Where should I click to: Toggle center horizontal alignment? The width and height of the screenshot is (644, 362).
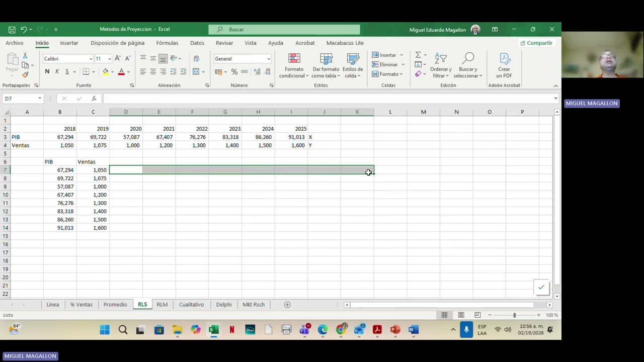153,72
